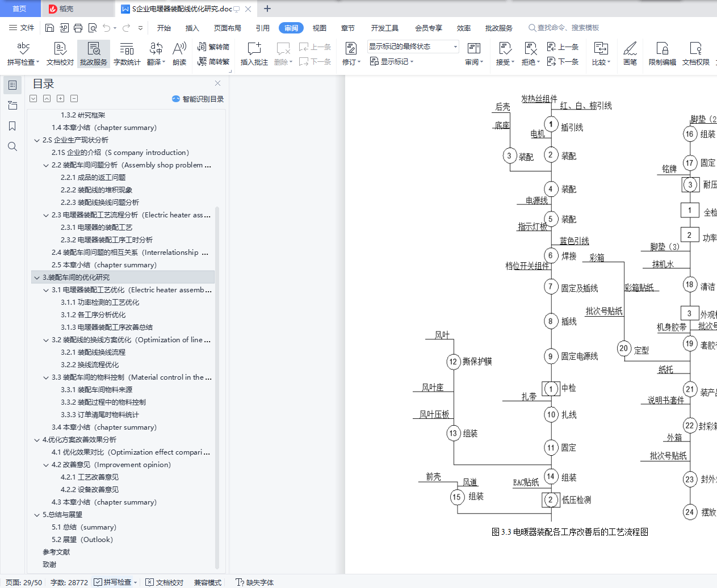Select the outline/目录 sidebar icon
The height and width of the screenshot is (588, 717).
(x=12, y=85)
